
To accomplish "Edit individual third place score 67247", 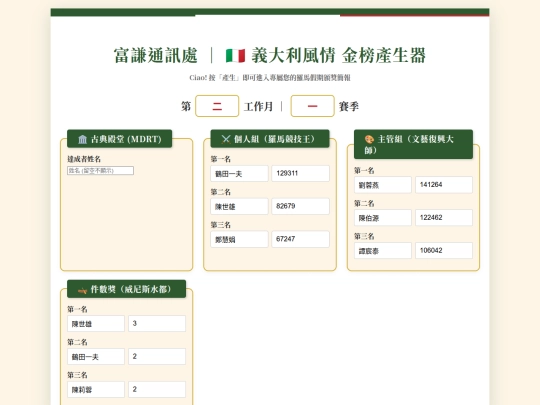I will coord(301,239).
